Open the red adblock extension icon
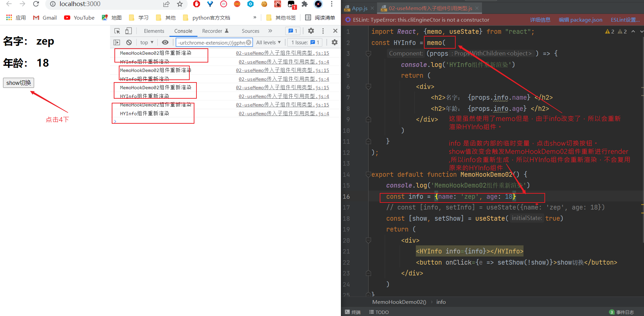 click(196, 4)
